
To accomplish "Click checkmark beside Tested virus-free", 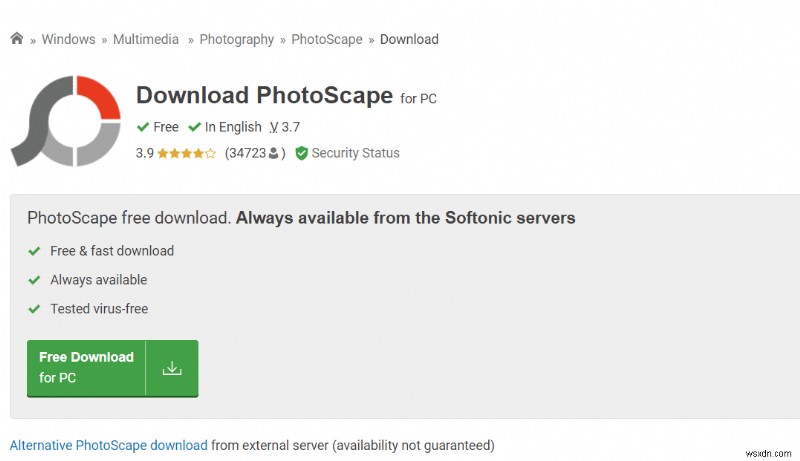I will [x=34, y=309].
